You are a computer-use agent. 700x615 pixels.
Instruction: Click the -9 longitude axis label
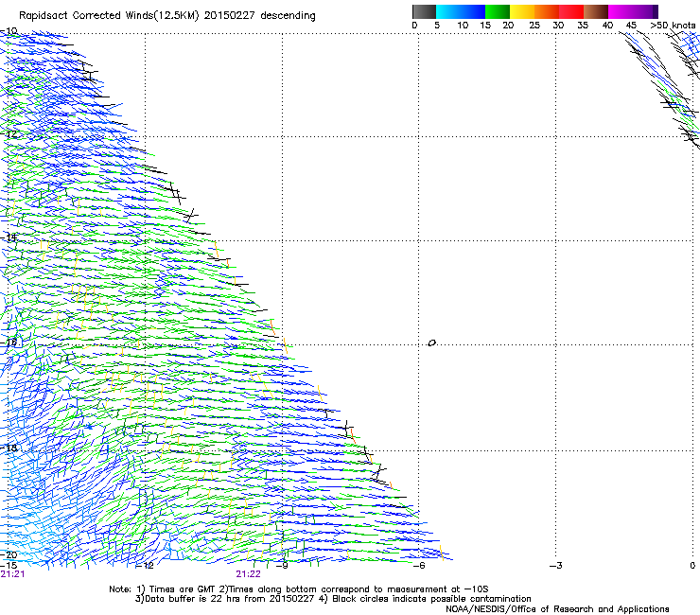click(x=281, y=566)
